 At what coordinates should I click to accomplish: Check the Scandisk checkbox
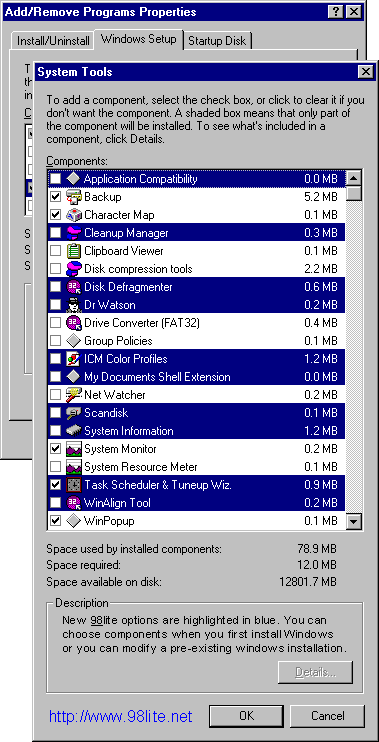55,413
